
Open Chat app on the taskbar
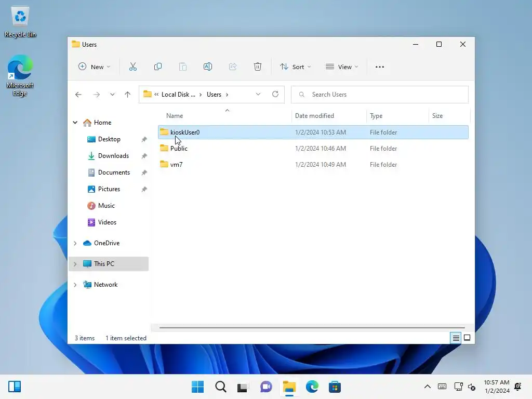266,387
